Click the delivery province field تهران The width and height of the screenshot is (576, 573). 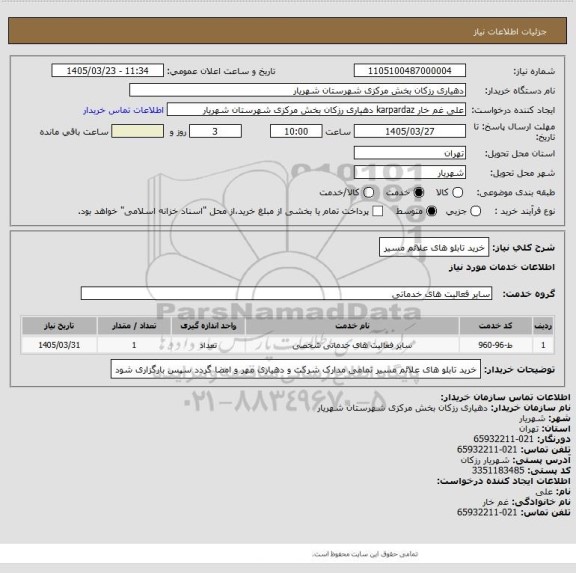(x=410, y=153)
